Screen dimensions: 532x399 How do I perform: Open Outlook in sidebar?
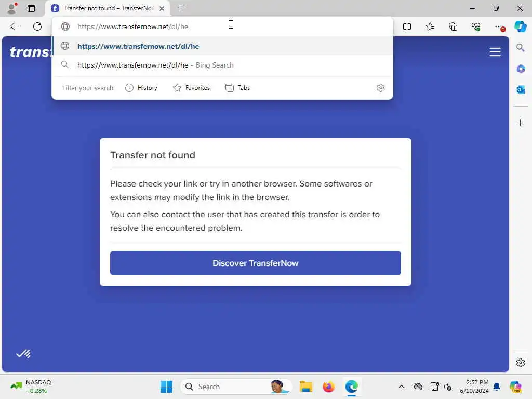point(521,89)
